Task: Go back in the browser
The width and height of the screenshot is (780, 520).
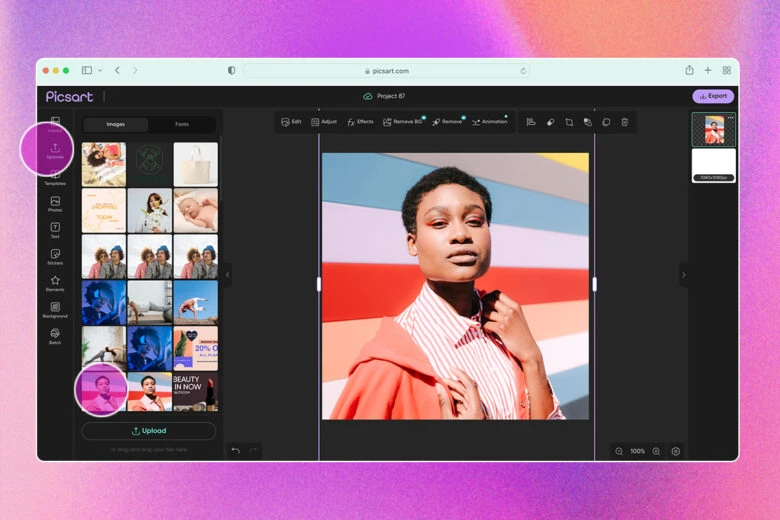Action: (117, 71)
